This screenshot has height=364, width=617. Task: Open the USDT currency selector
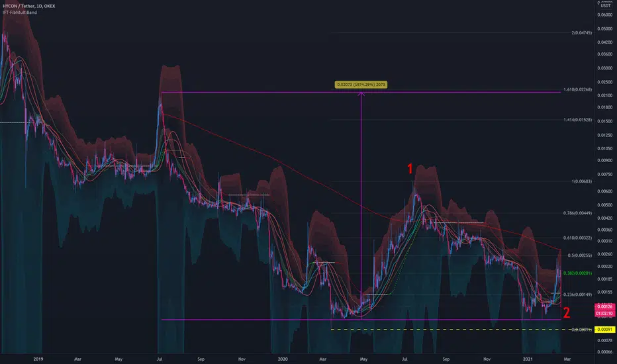pos(606,5)
